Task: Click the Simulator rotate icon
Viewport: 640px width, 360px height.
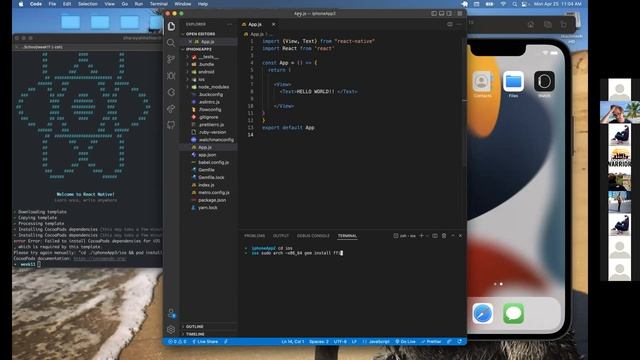Action: click(564, 24)
